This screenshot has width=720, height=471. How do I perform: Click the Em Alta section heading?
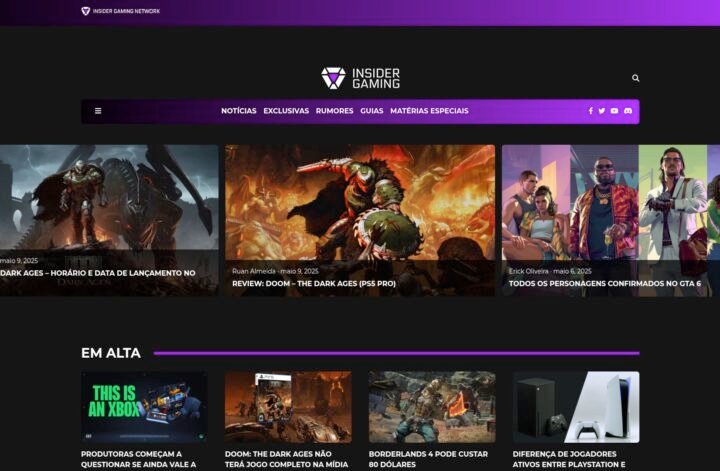(x=111, y=353)
